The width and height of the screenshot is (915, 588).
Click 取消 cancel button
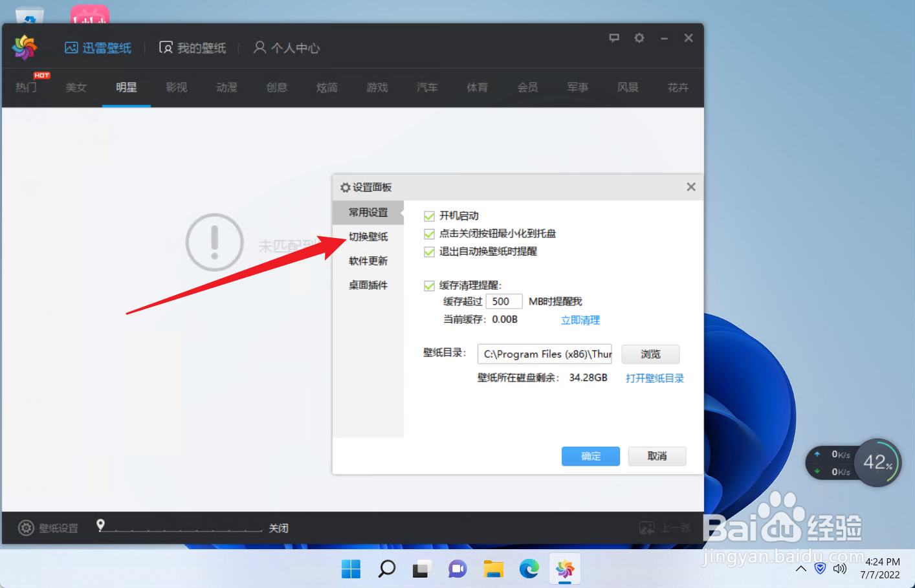[657, 456]
